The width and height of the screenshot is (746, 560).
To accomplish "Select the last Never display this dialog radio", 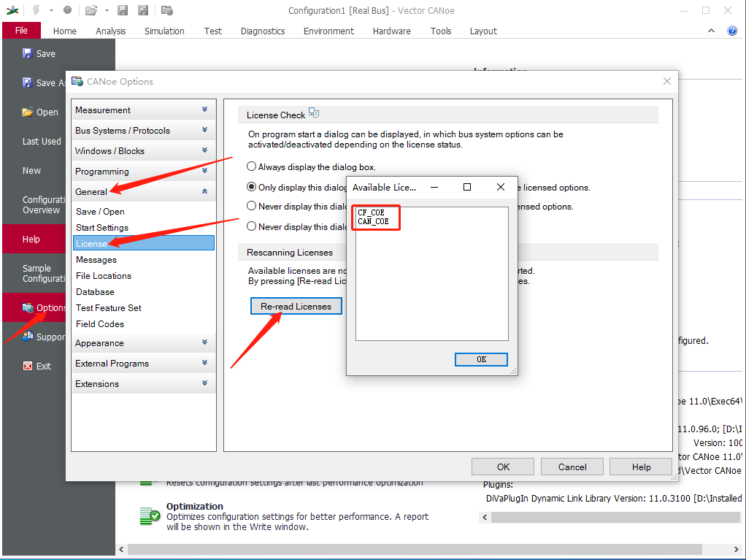I will click(251, 226).
